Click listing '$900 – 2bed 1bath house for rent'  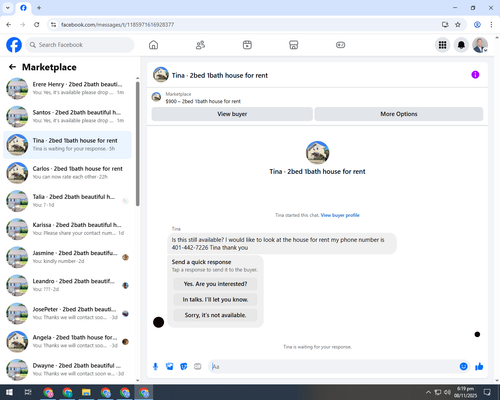click(203, 101)
